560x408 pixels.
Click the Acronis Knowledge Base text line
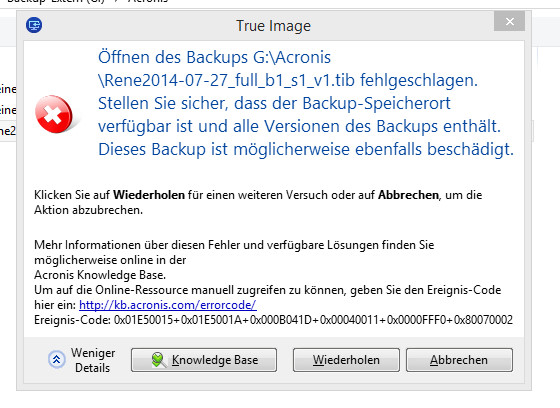pyautogui.click(x=100, y=275)
